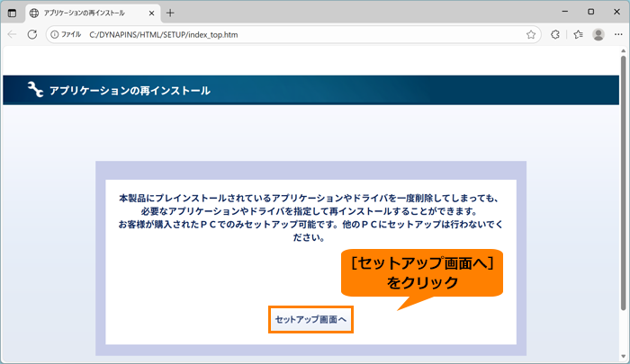
Task: Close the アプリケーションの再インストール tab
Action: (150, 13)
